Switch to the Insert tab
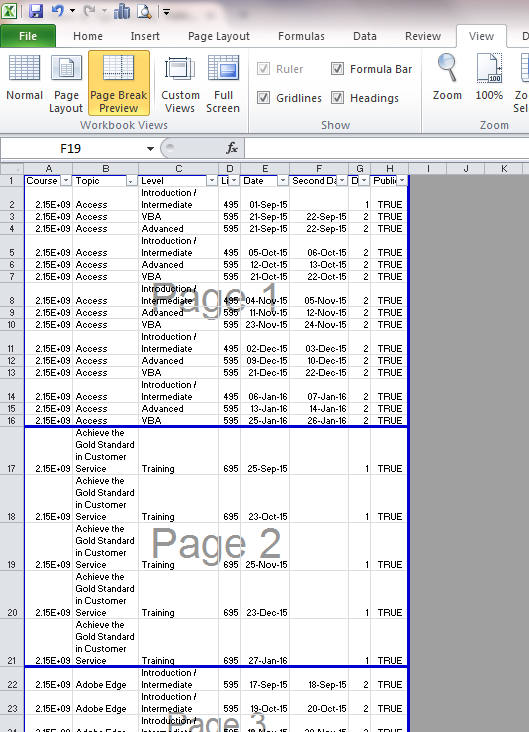Image resolution: width=529 pixels, height=732 pixels. click(x=145, y=36)
